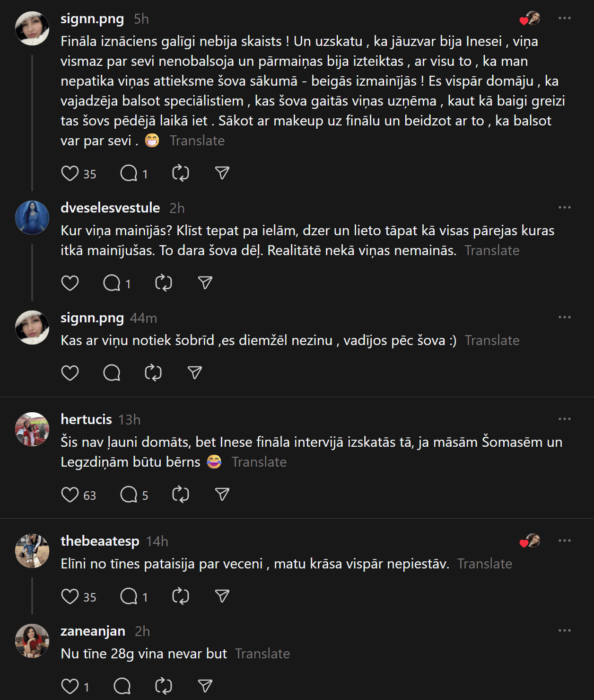Open reply thread on dveselesvestule's comment

pos(112,283)
